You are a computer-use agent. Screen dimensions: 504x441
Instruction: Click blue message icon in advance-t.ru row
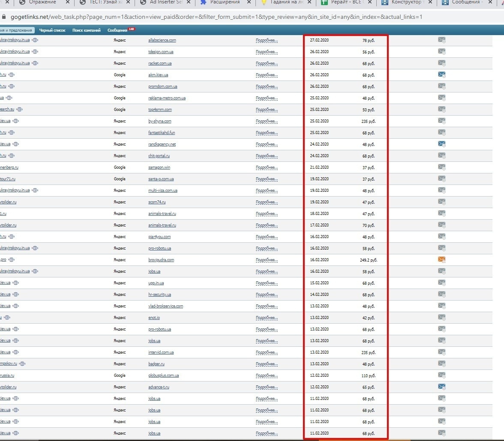click(x=441, y=387)
